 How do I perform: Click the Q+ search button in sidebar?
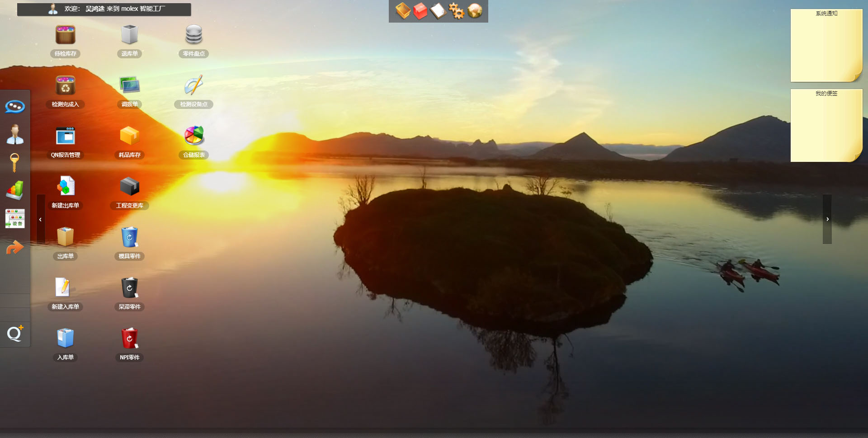[x=15, y=334]
